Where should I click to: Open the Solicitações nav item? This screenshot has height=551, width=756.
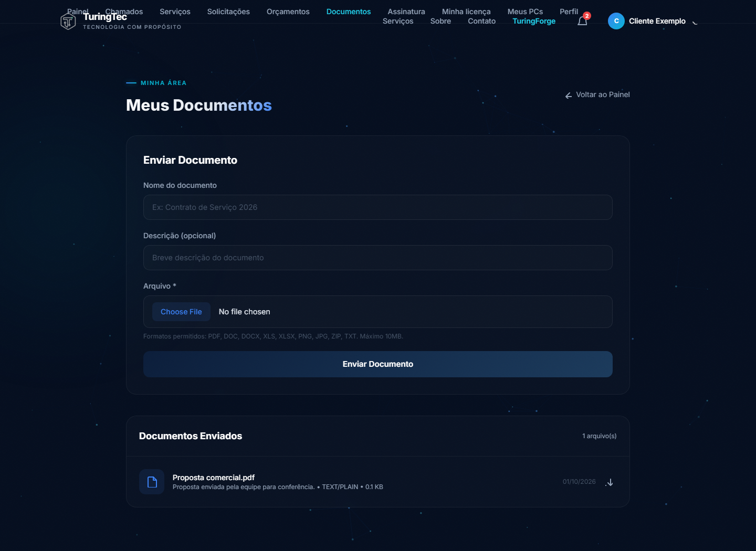(228, 12)
